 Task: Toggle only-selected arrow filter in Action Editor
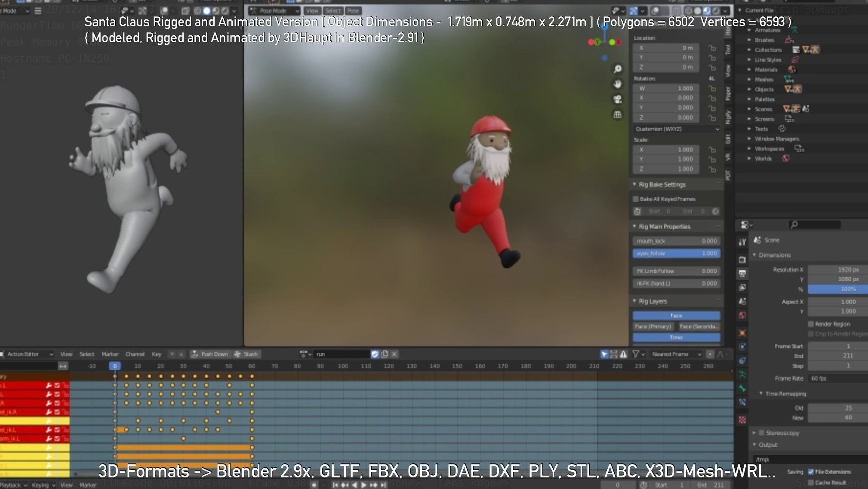pos(604,354)
